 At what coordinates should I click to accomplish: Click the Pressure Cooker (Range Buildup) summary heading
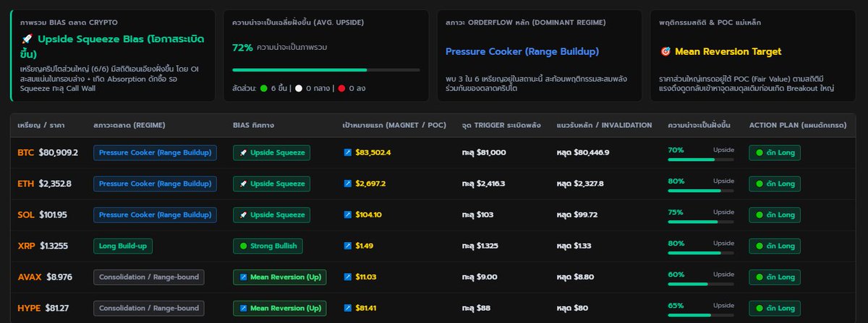click(x=522, y=52)
